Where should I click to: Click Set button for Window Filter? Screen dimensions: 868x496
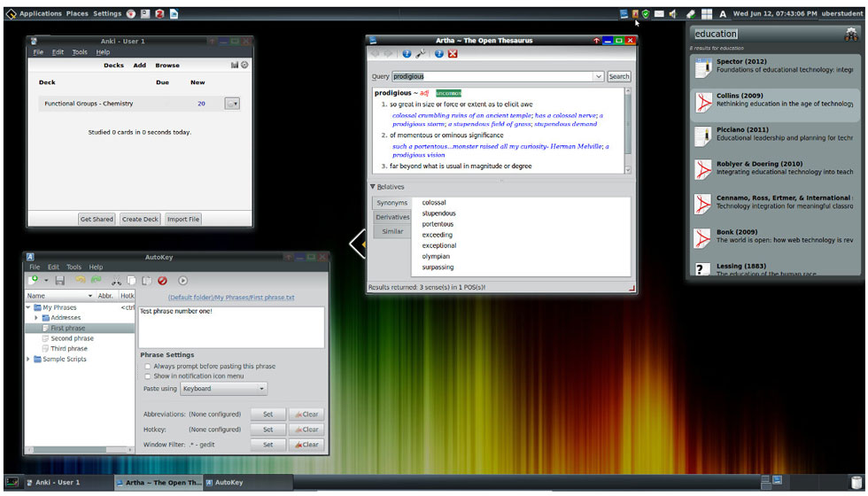click(x=267, y=445)
